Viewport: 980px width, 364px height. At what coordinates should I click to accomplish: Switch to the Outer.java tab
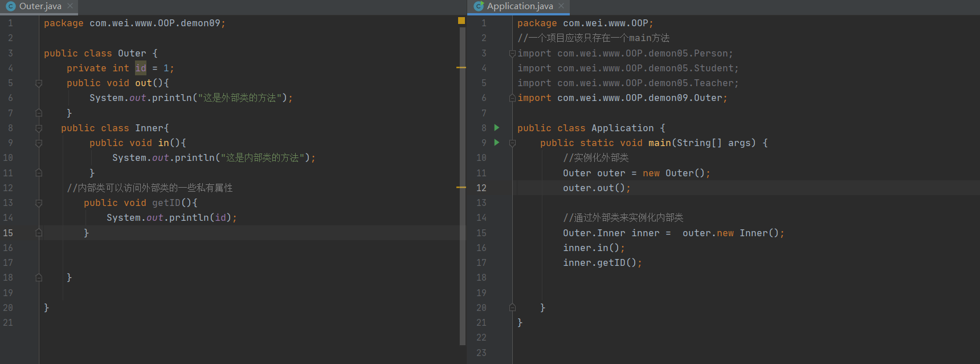(39, 6)
